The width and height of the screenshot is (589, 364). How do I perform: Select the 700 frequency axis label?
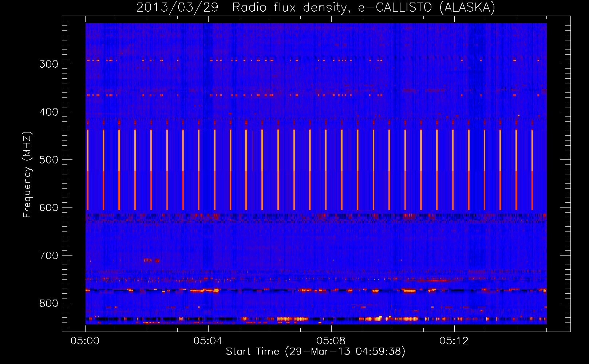(49, 256)
